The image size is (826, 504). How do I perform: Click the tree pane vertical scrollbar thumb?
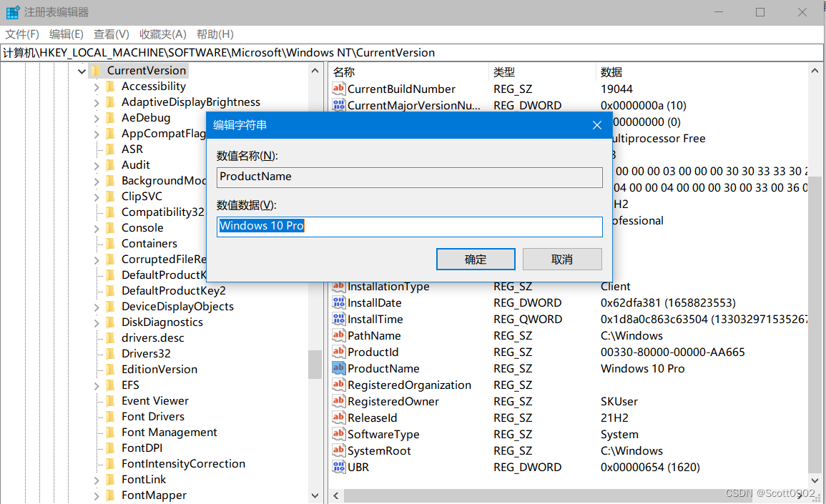(315, 365)
